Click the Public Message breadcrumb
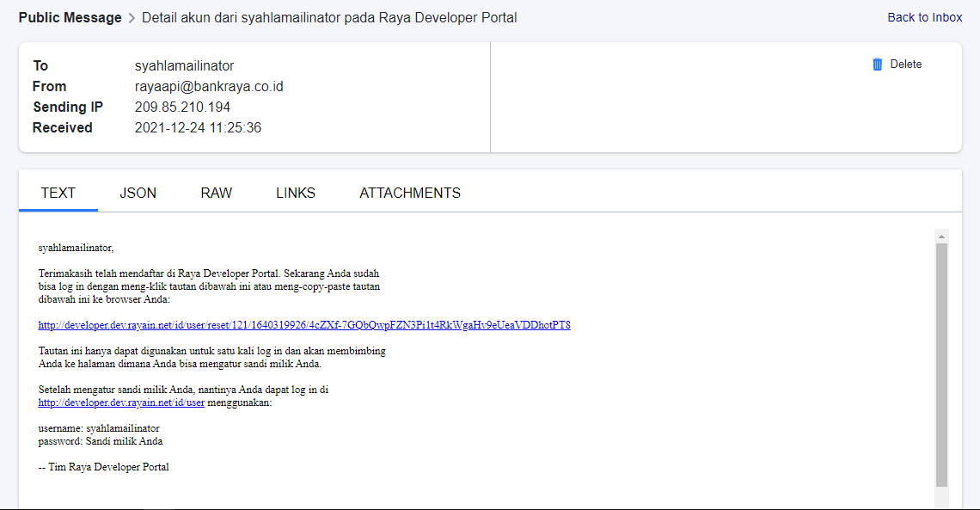Viewport: 980px width, 510px height. pos(70,17)
